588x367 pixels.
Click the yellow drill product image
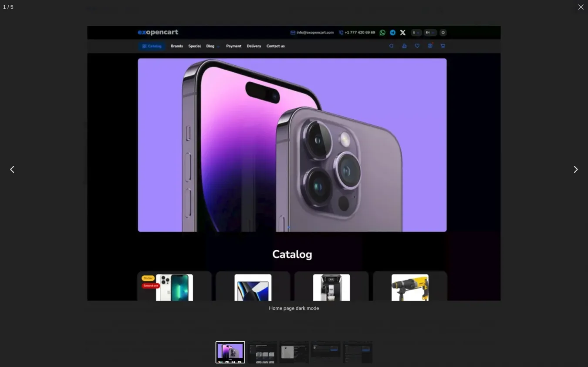coord(409,287)
